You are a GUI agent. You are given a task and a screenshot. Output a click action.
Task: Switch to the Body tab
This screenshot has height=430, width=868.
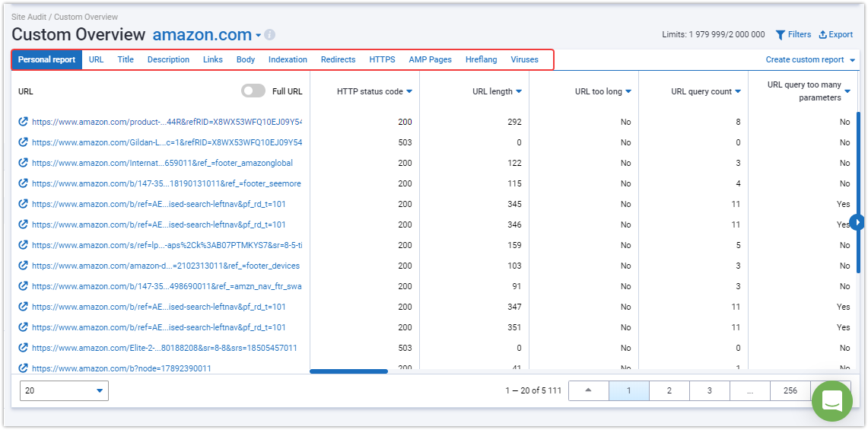pyautogui.click(x=246, y=60)
